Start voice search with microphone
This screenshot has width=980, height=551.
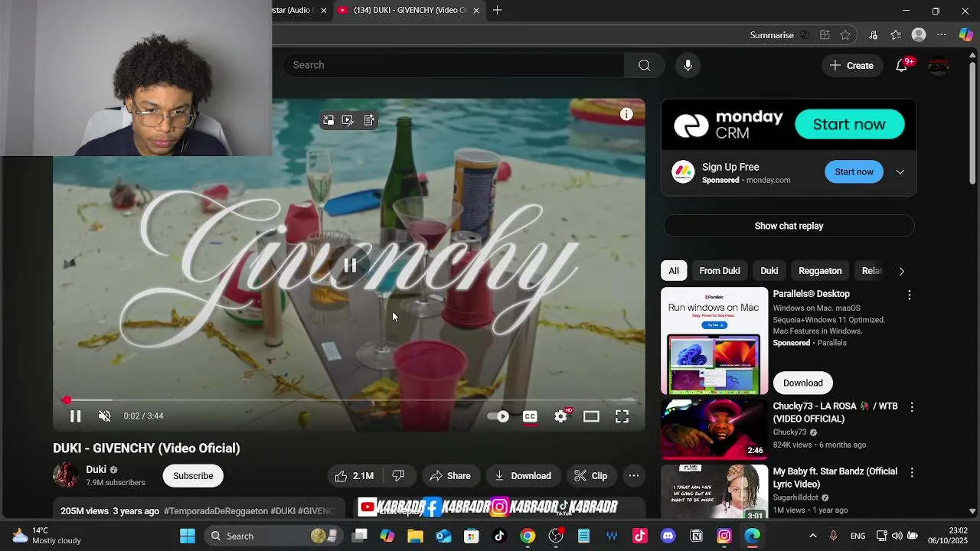(x=688, y=65)
